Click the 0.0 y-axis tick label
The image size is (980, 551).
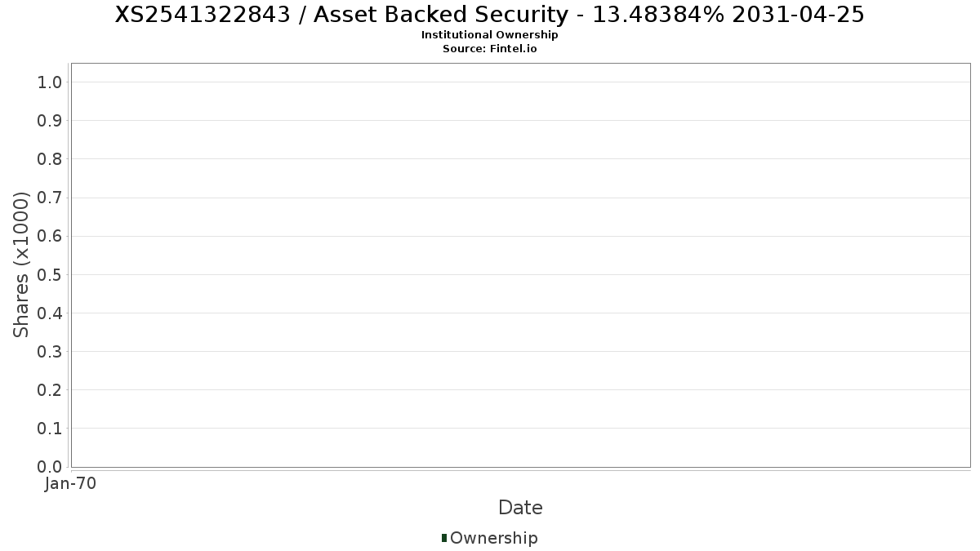(x=50, y=467)
